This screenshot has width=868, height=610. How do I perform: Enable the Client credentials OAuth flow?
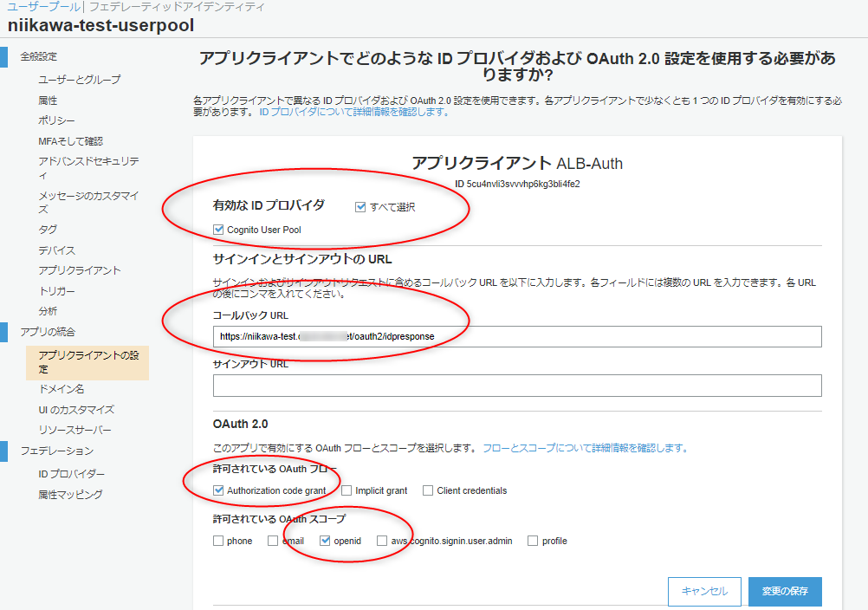(427, 490)
